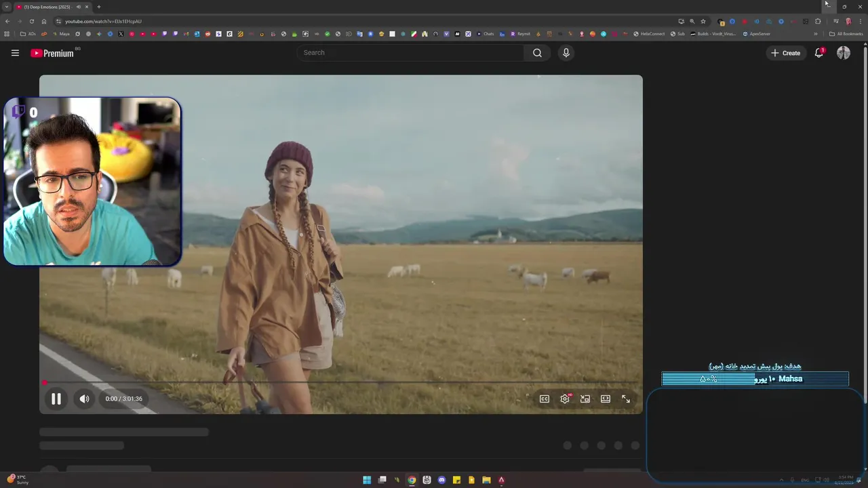Open the X (Twitter) bookmark
Image resolution: width=868 pixels, height=488 pixels.
click(x=121, y=34)
